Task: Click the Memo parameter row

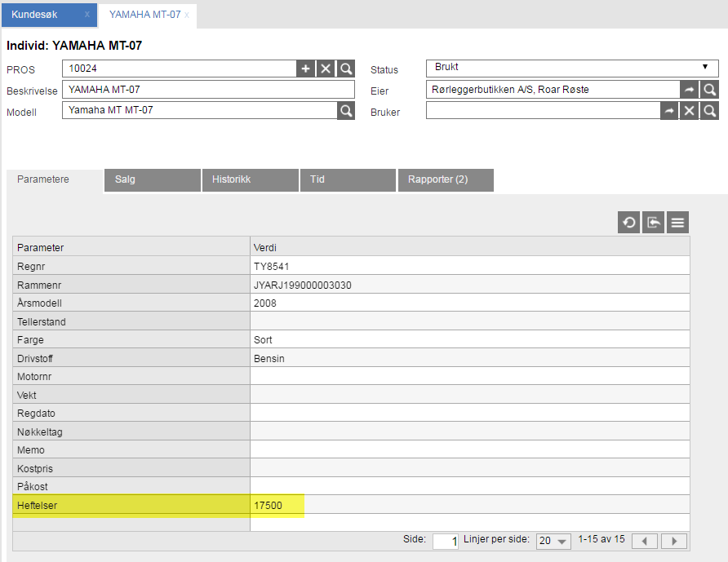Action: [351, 449]
